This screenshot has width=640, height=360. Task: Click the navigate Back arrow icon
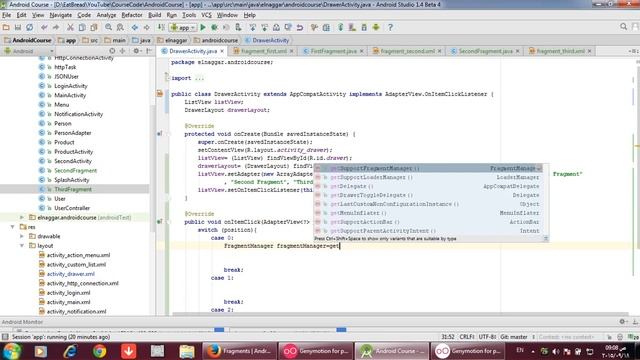[135, 27]
